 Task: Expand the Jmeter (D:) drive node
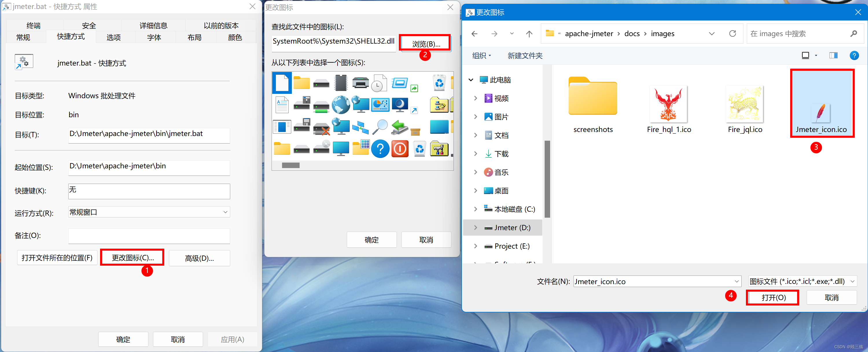click(x=476, y=228)
